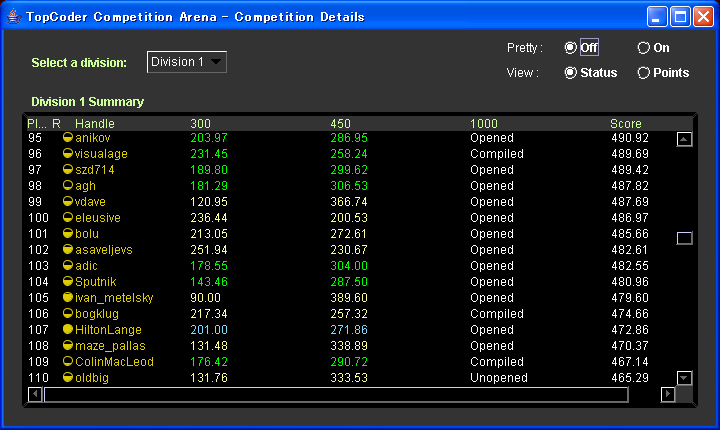Click the rating icon next to bolu
Viewport: 720px width, 430px height.
[x=68, y=233]
